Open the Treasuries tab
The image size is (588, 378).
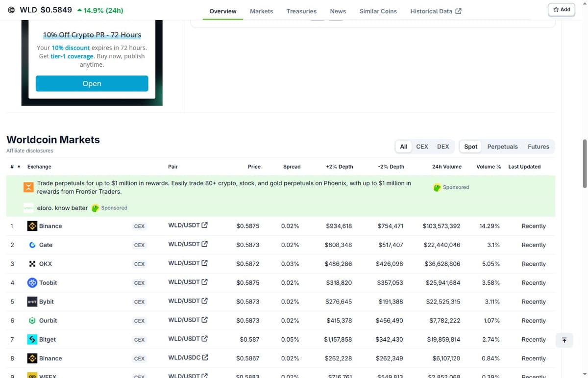click(301, 11)
